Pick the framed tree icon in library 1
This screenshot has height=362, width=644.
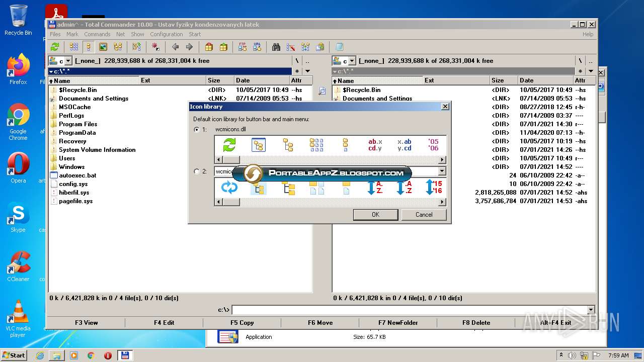[259, 145]
